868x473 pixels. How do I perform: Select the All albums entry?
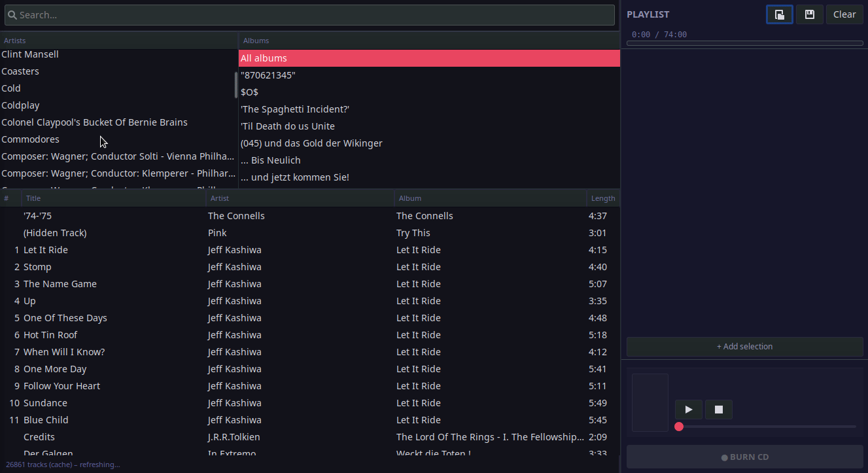(x=429, y=58)
